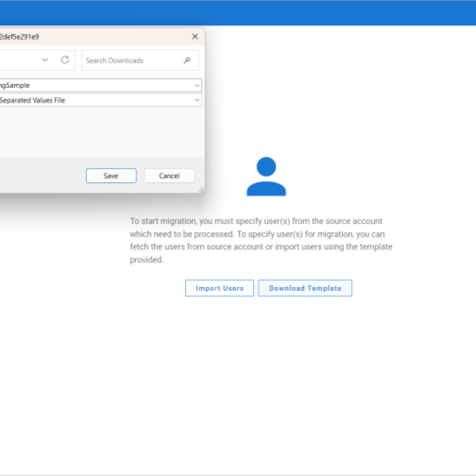Screen dimensions: 476x476
Task: Click the blue user avatar icon
Action: pos(266,177)
